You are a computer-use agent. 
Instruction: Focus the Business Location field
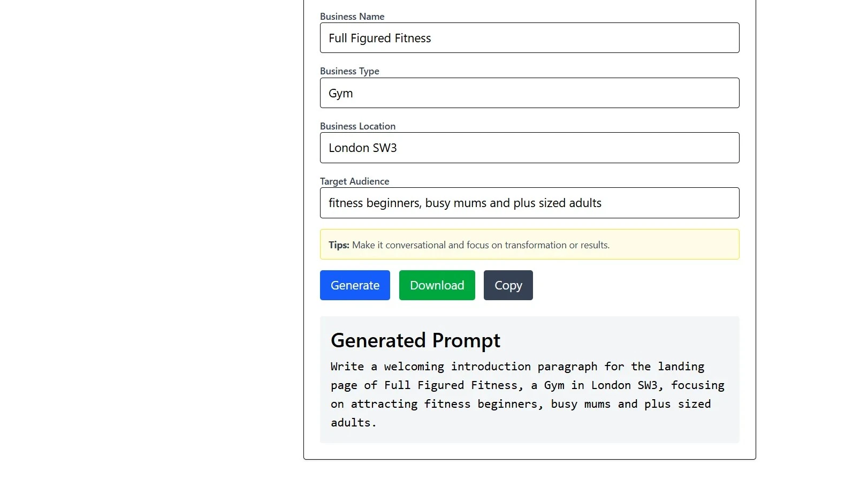coord(529,148)
